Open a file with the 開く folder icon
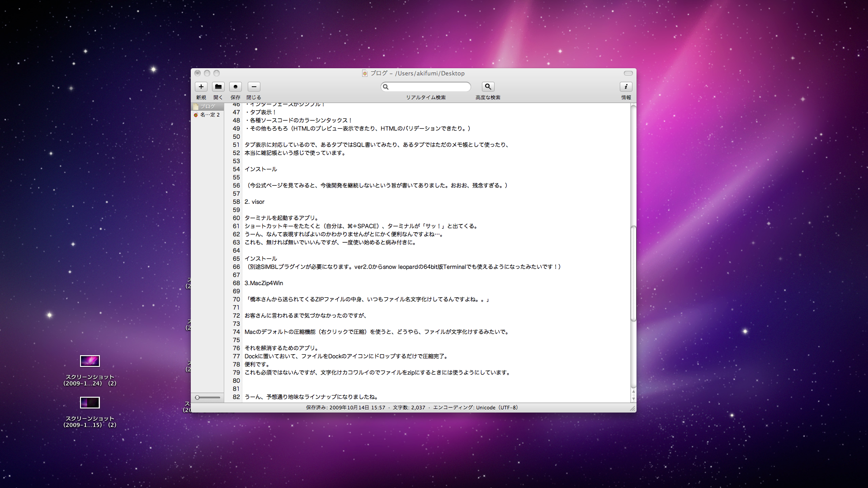The width and height of the screenshot is (868, 488). 218,87
